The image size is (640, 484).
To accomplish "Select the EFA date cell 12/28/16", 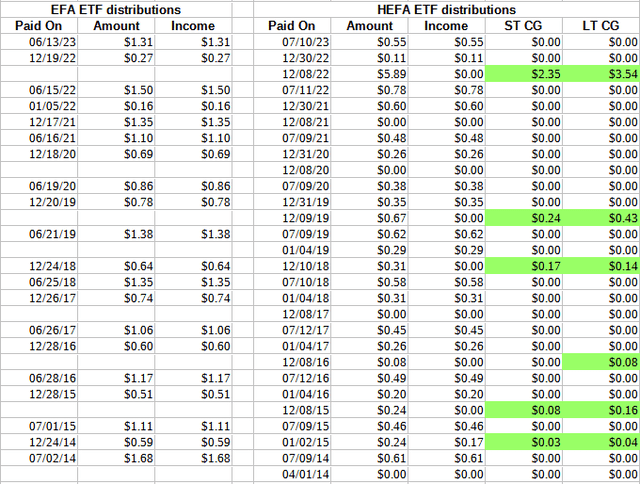I will click(39, 346).
